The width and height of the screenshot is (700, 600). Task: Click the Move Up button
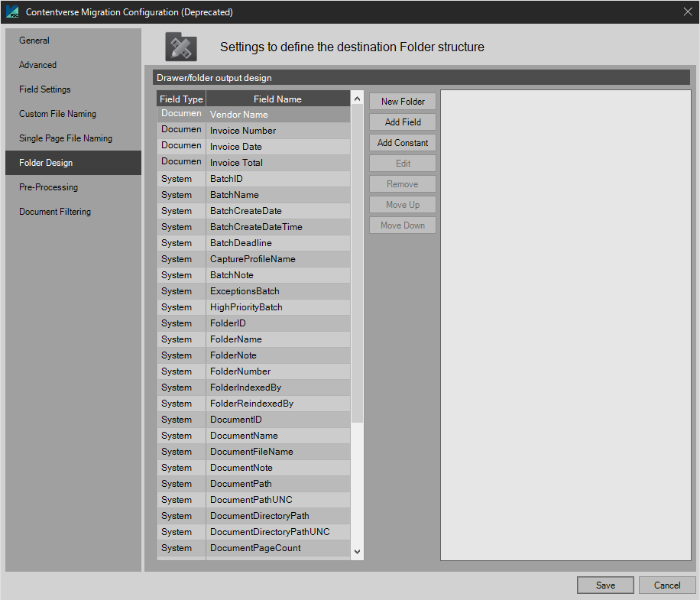click(x=403, y=205)
